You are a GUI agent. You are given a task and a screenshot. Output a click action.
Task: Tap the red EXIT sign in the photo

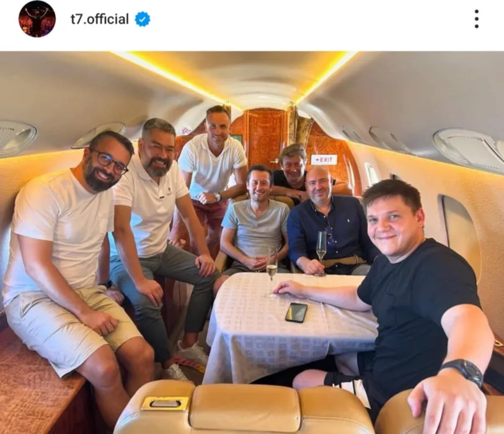(324, 159)
